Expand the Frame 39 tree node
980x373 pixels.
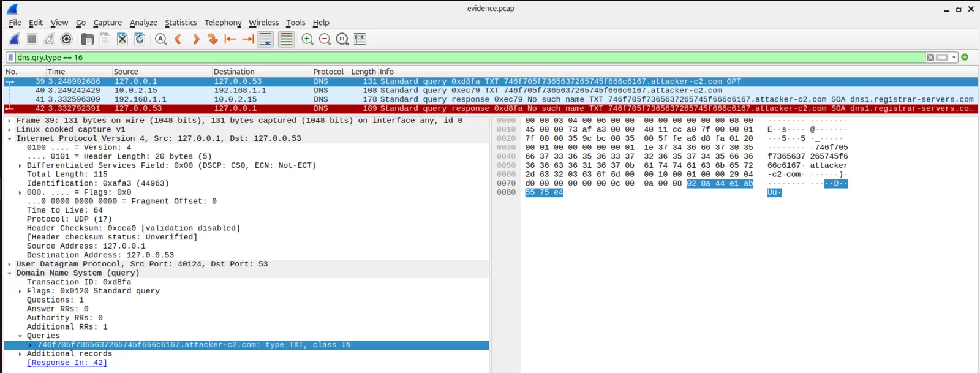point(9,121)
